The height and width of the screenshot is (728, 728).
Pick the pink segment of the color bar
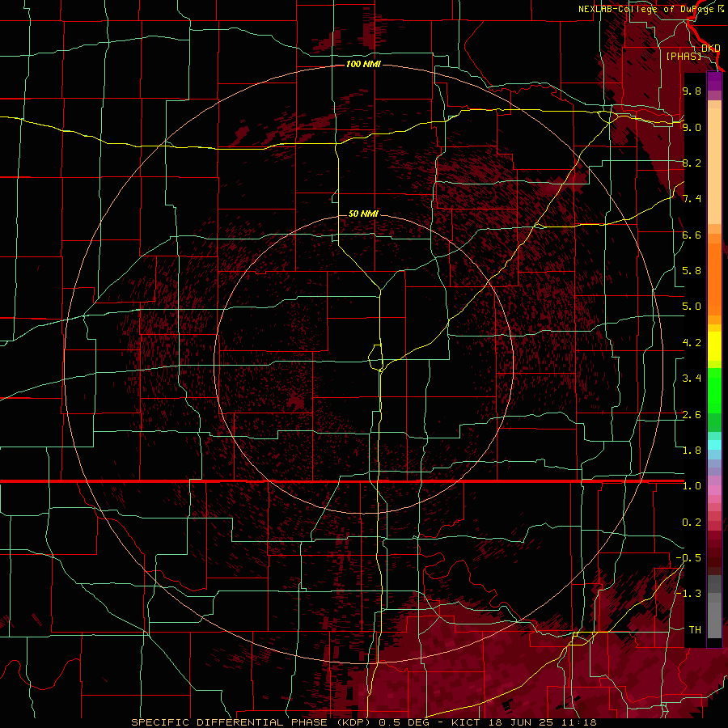(x=714, y=490)
